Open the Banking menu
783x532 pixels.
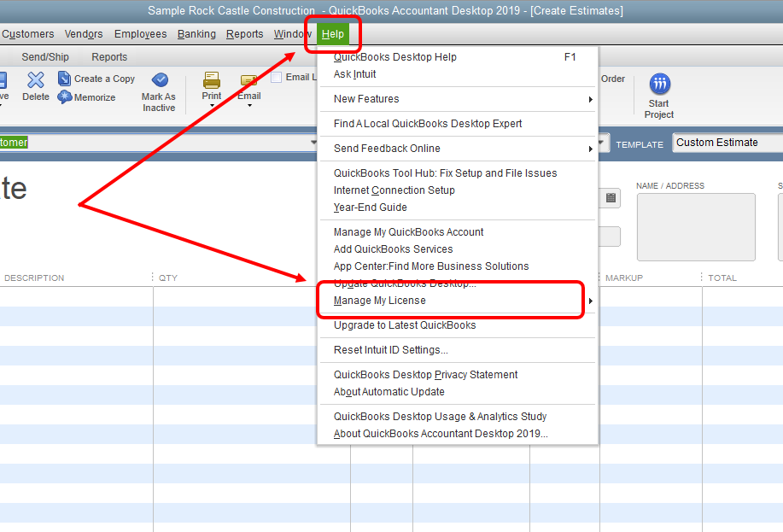click(x=196, y=34)
